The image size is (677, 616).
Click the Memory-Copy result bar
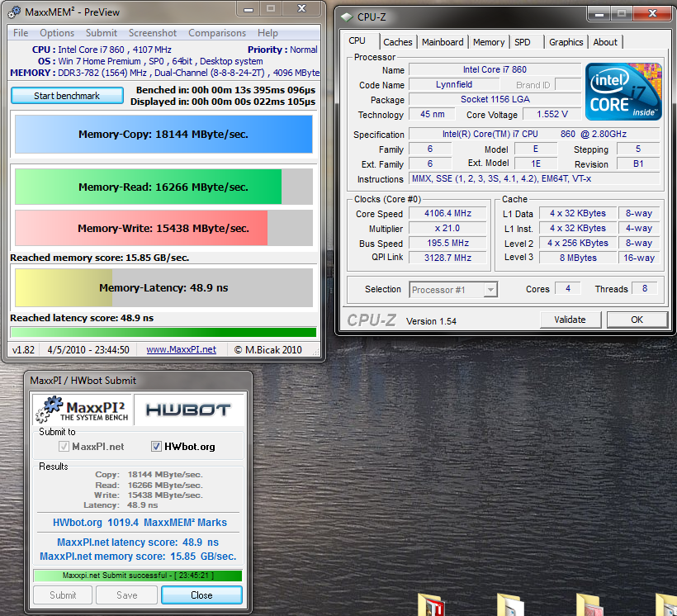click(x=163, y=135)
